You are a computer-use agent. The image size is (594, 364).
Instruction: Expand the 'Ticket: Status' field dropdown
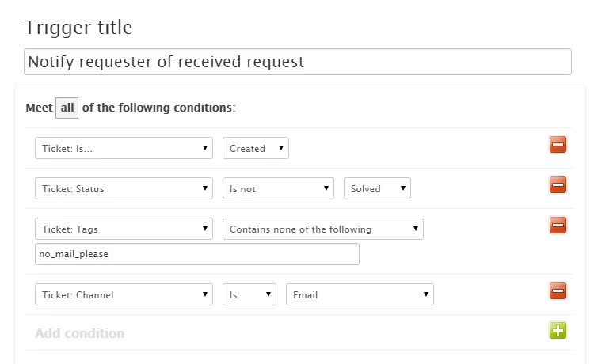(x=124, y=189)
